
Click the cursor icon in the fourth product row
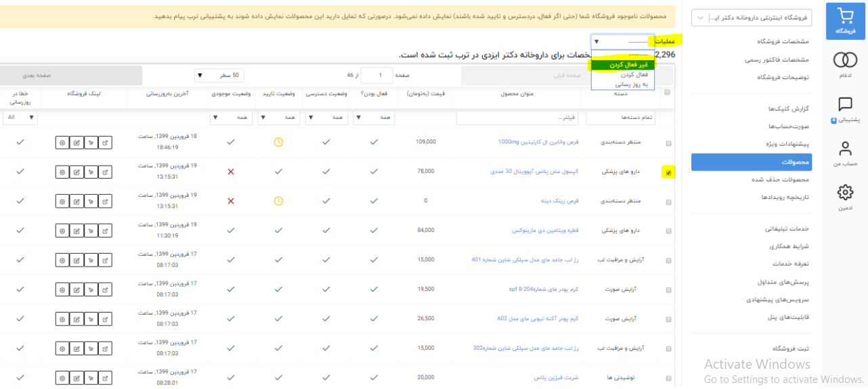coord(91,231)
